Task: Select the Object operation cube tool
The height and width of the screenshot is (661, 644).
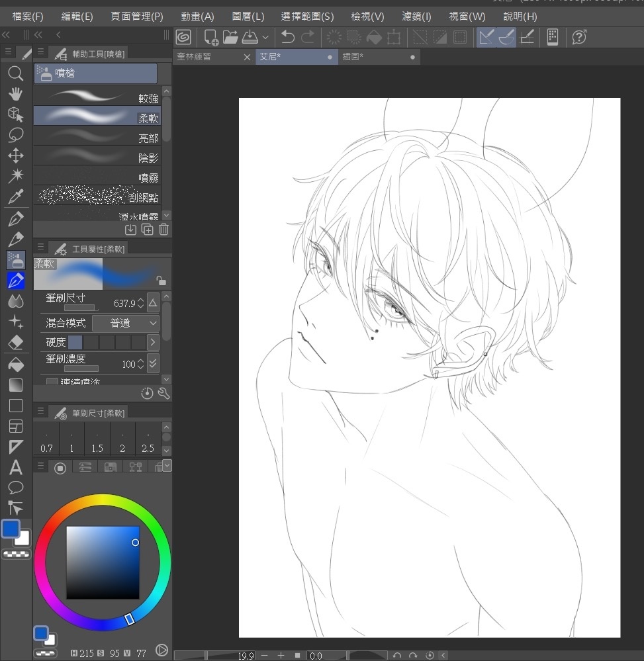Action: (x=16, y=114)
